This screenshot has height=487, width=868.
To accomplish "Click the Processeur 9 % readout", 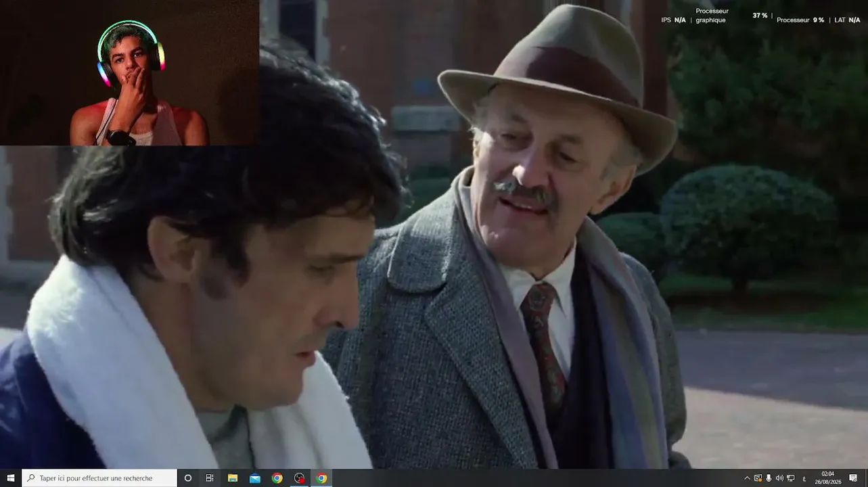I will pyautogui.click(x=800, y=20).
